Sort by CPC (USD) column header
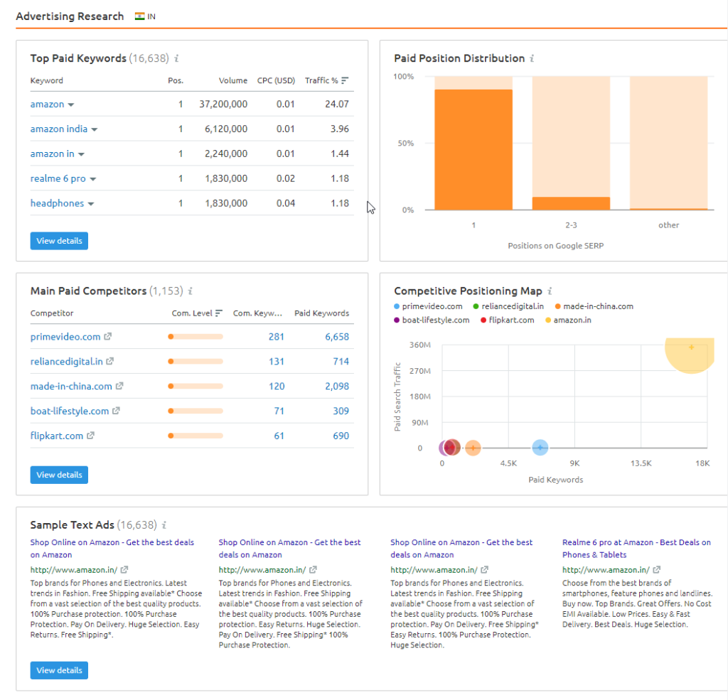 (x=277, y=80)
